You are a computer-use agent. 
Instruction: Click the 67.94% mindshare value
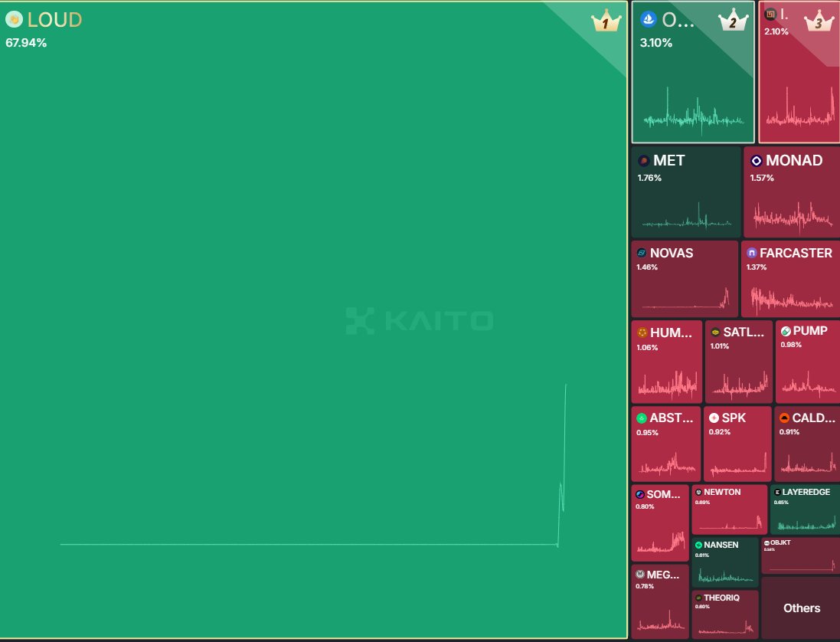pos(26,43)
